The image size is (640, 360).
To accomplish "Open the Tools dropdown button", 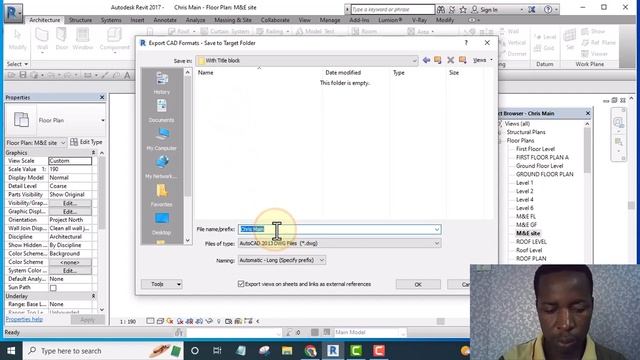I will (x=162, y=284).
